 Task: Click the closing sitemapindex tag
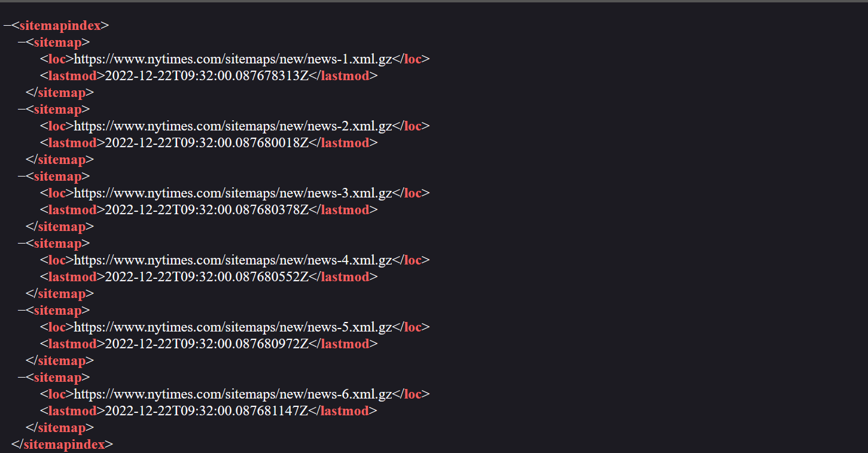(x=62, y=445)
